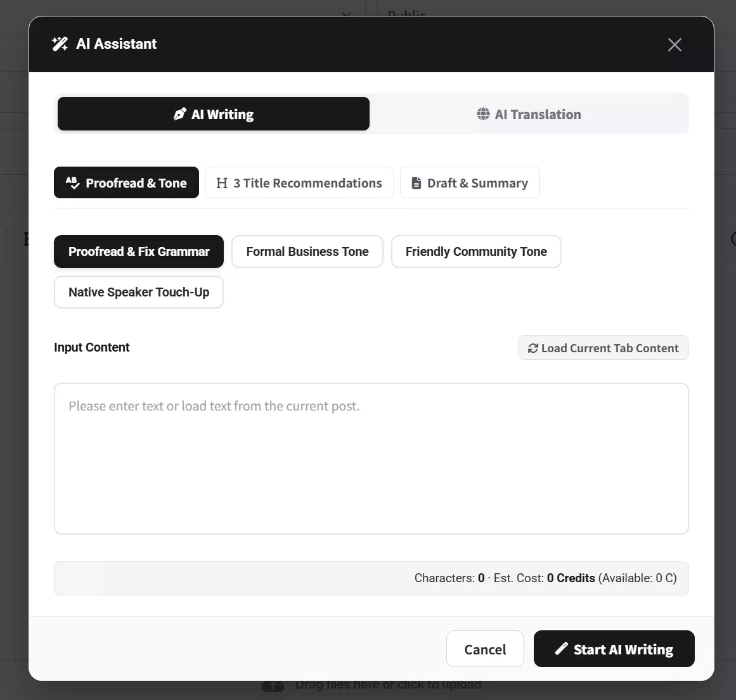This screenshot has height=700, width=736.
Task: Click the pencil icon on Start AI Writing
Action: [x=562, y=649]
